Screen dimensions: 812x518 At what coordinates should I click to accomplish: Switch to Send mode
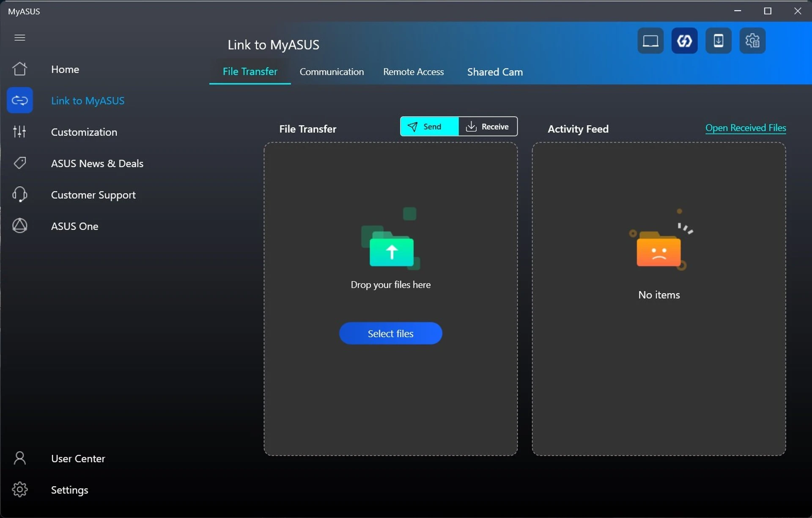pyautogui.click(x=429, y=127)
